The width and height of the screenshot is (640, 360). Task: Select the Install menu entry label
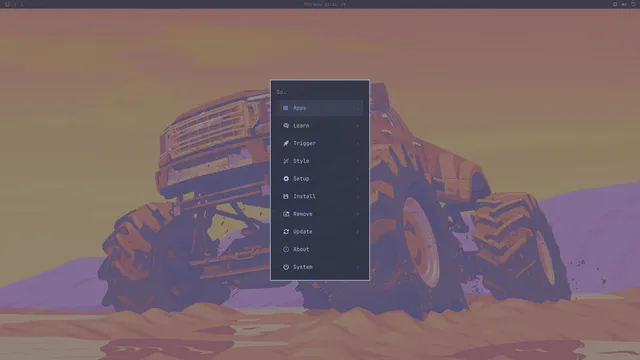[304, 196]
